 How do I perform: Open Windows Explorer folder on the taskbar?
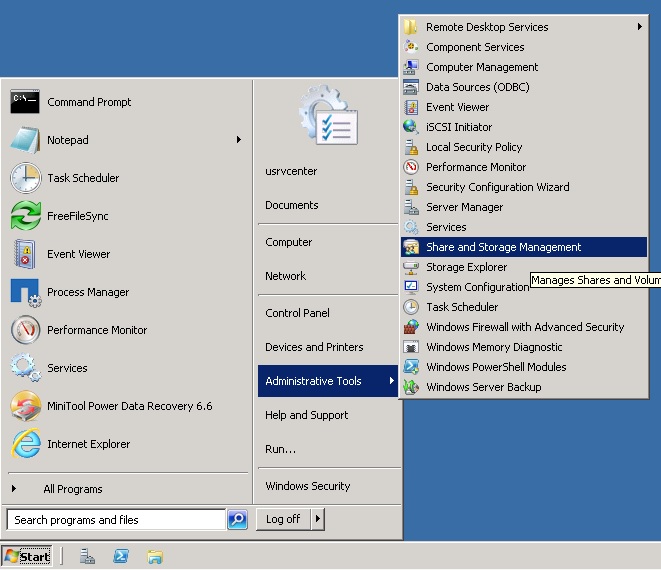click(x=155, y=556)
